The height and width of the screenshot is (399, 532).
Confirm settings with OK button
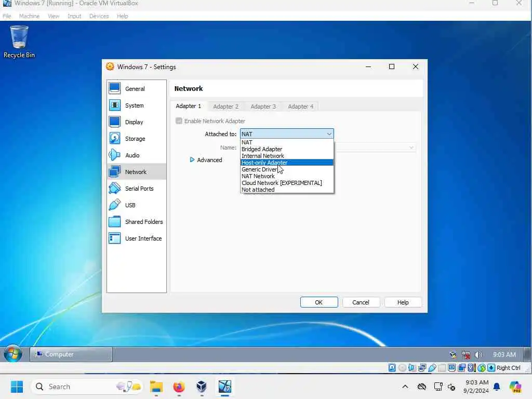[319, 302]
